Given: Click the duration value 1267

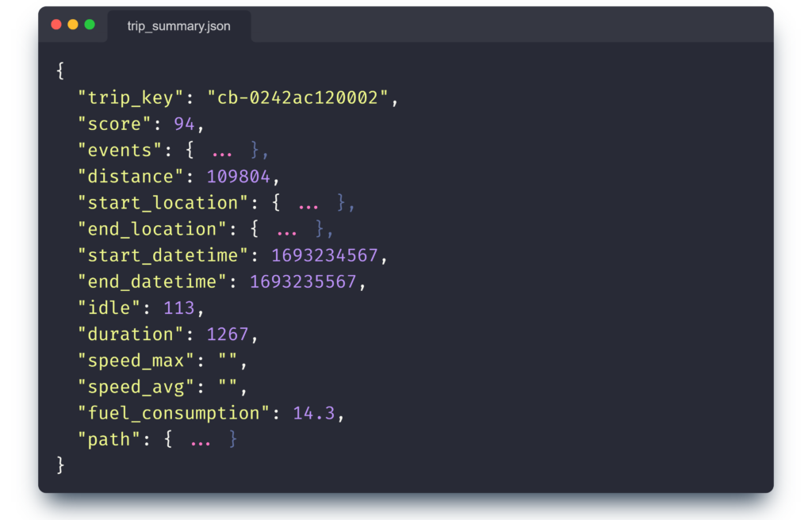Looking at the screenshot, I should [228, 335].
